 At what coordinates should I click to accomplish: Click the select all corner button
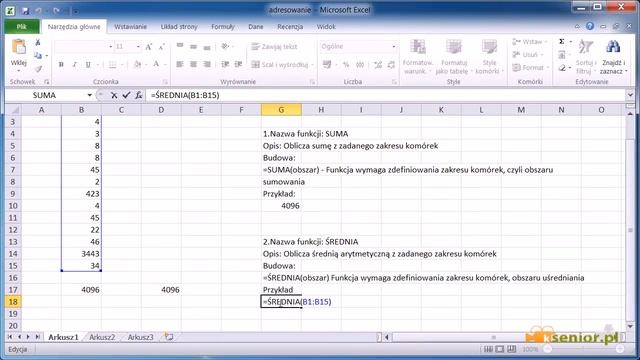13,110
